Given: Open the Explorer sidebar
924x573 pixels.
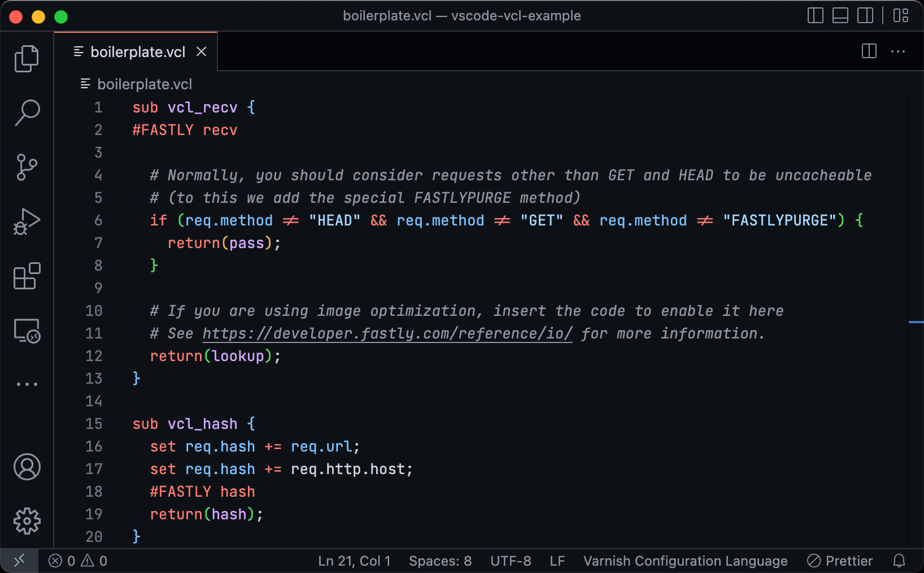Looking at the screenshot, I should 27,58.
